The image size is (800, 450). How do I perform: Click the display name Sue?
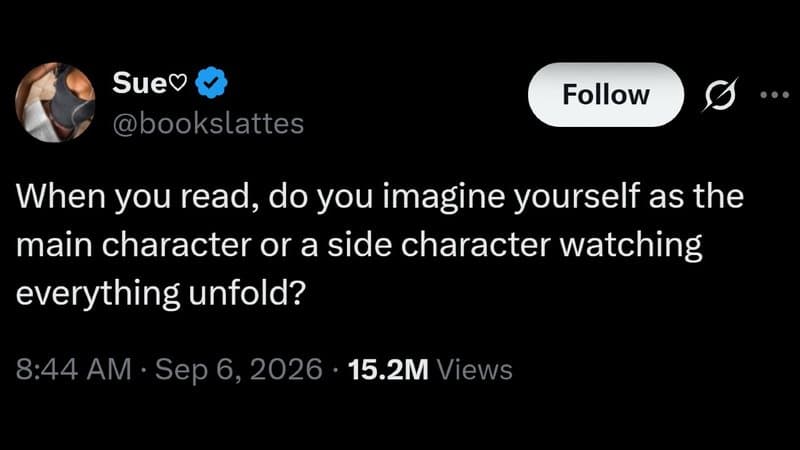pos(140,82)
